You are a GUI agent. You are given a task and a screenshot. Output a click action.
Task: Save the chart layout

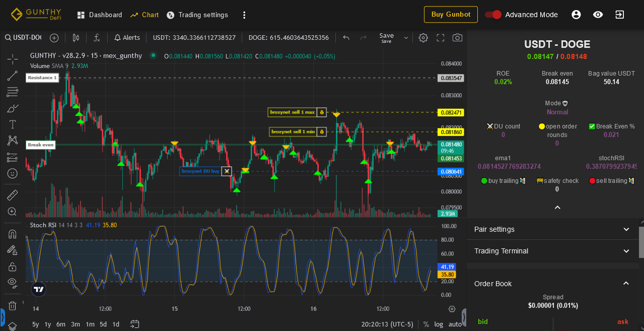coord(387,38)
